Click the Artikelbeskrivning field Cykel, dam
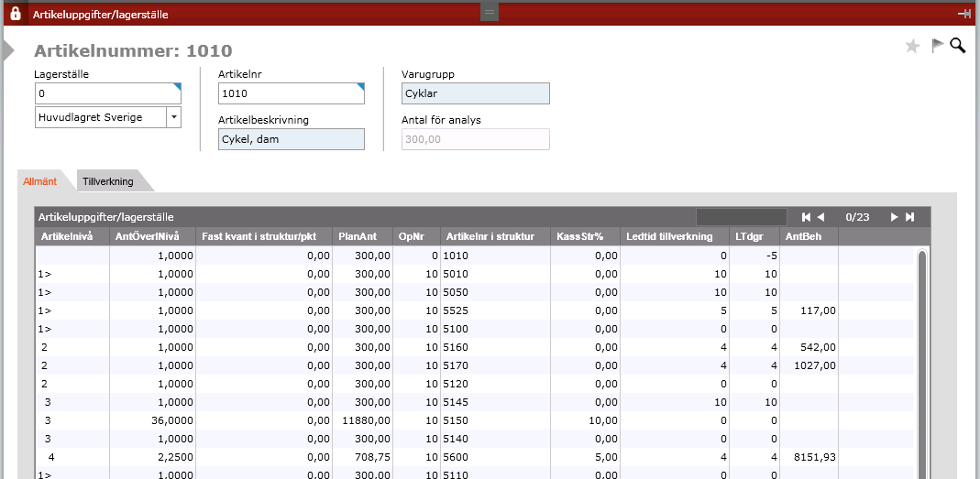This screenshot has height=479, width=980. click(x=292, y=139)
